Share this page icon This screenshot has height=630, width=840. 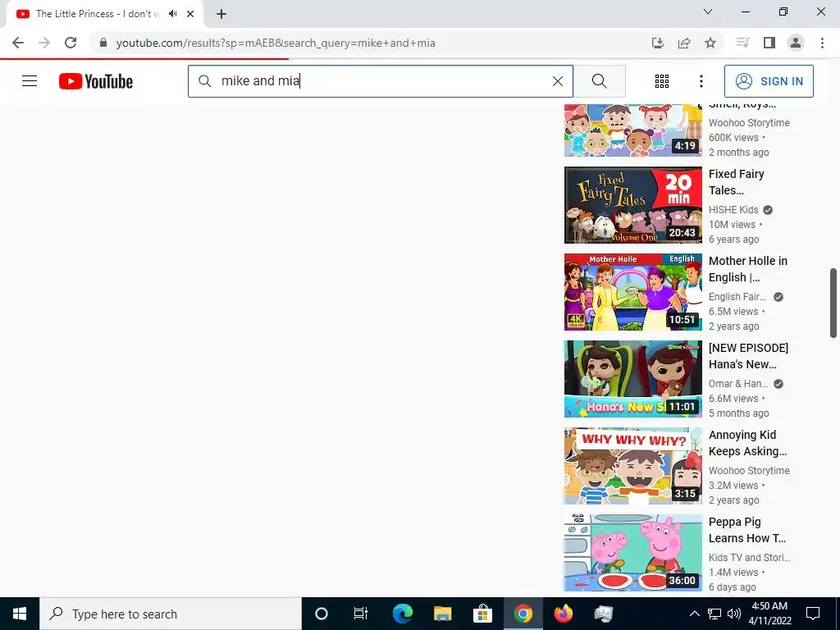(x=683, y=43)
